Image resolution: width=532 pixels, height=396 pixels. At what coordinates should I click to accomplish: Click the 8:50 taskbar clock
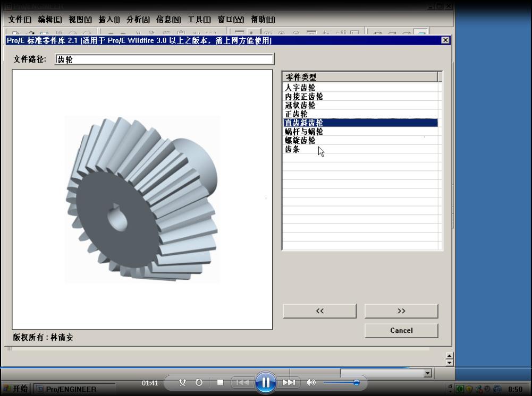[515, 390]
